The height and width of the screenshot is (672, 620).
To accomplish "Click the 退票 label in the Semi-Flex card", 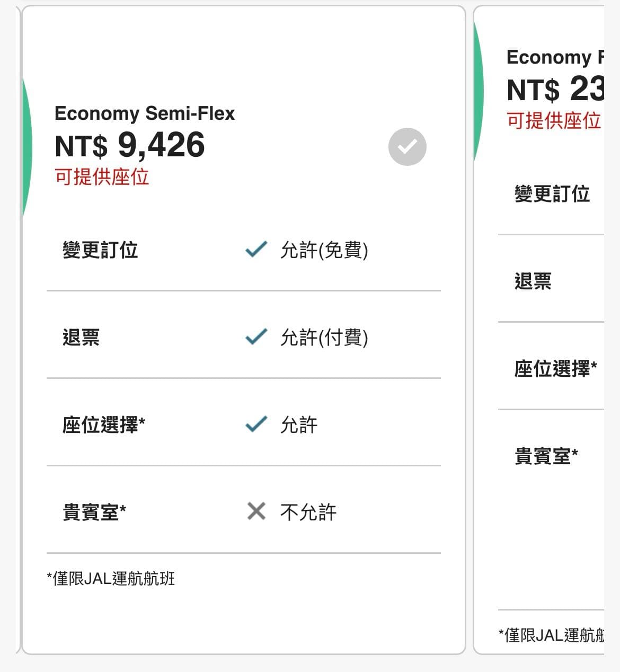I will pyautogui.click(x=81, y=338).
